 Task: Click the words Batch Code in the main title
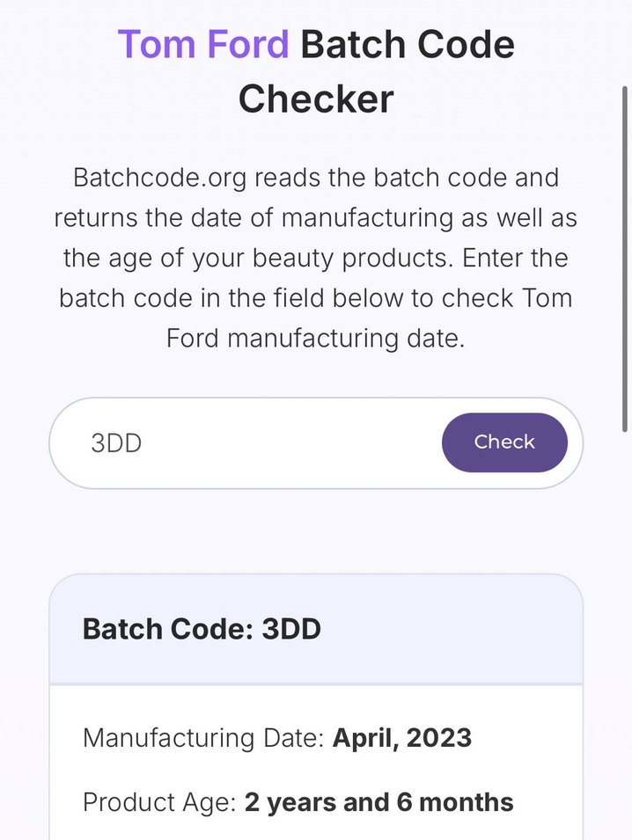[408, 44]
